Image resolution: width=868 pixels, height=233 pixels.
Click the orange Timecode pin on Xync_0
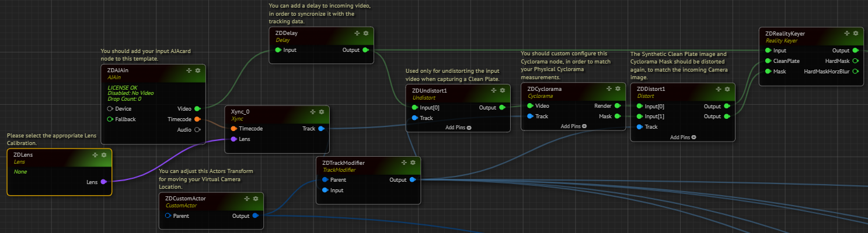[233, 129]
